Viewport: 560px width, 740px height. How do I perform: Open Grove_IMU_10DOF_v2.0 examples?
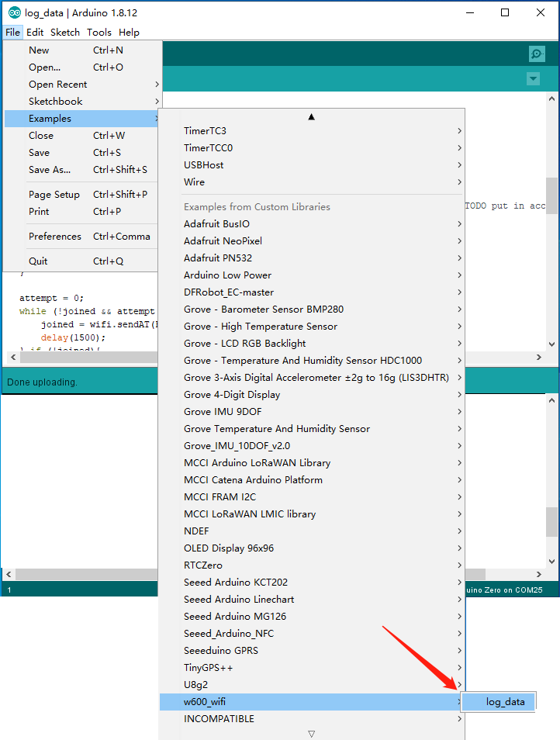pyautogui.click(x=312, y=445)
